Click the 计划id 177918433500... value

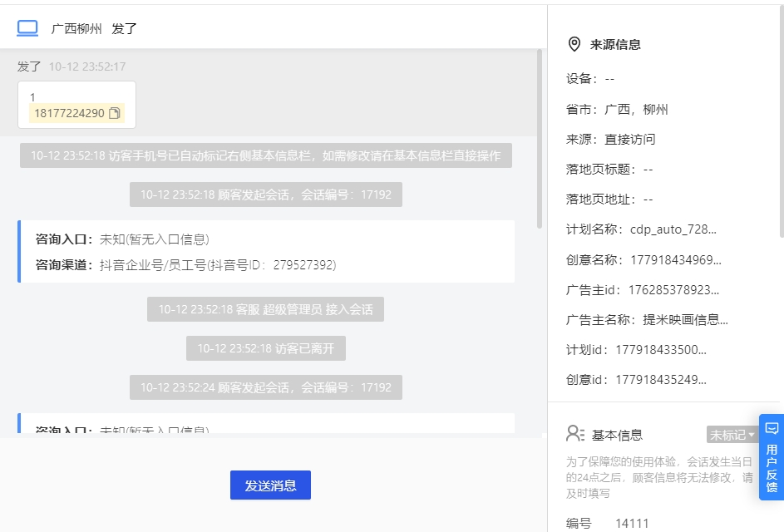point(661,350)
